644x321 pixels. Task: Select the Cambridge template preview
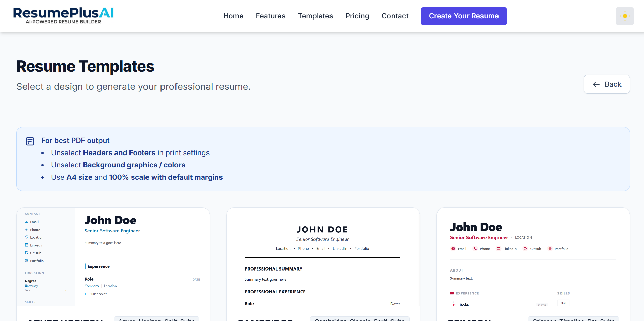pyautogui.click(x=323, y=257)
